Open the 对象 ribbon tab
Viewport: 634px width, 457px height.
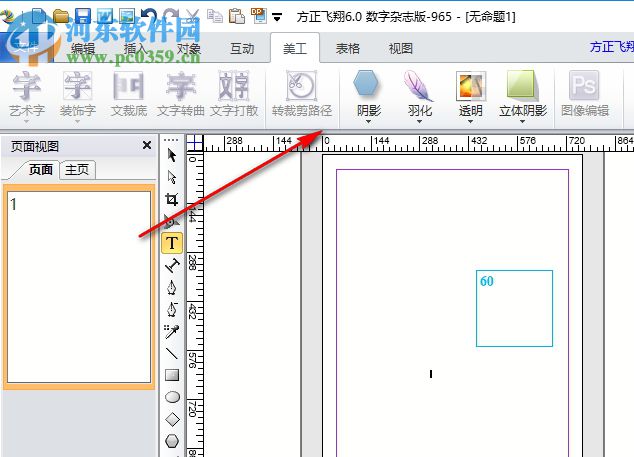(188, 49)
